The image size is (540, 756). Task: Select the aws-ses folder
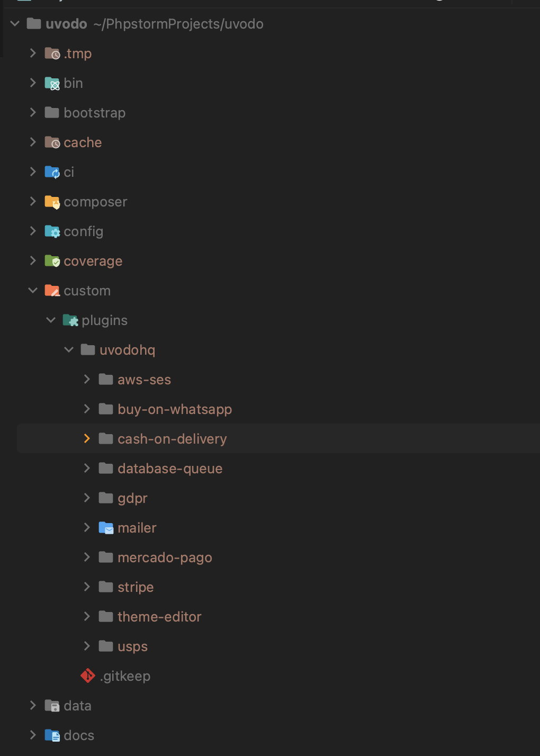pos(144,380)
